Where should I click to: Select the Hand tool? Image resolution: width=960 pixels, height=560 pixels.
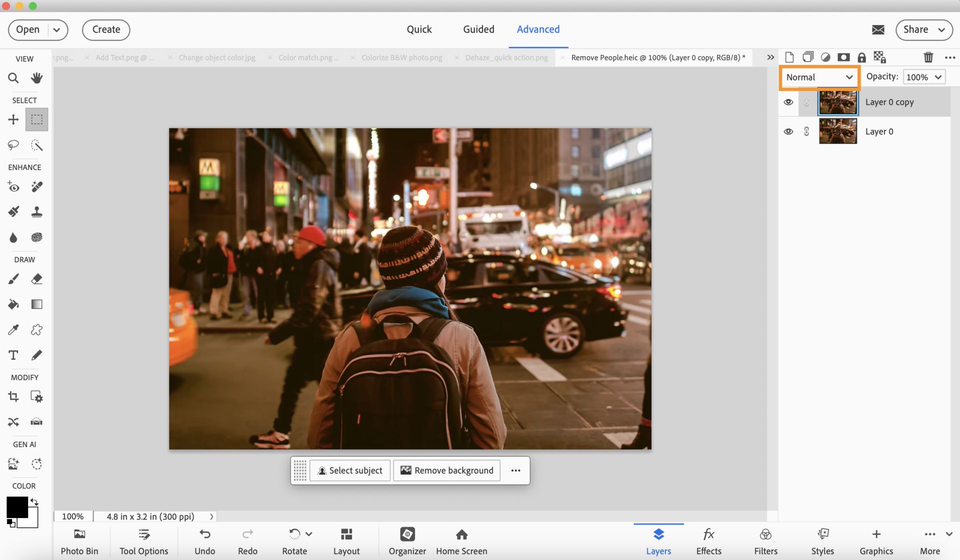tap(36, 78)
